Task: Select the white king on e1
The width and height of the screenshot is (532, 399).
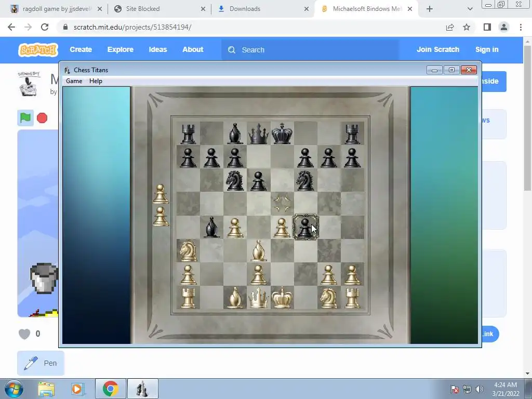Action: (x=282, y=298)
